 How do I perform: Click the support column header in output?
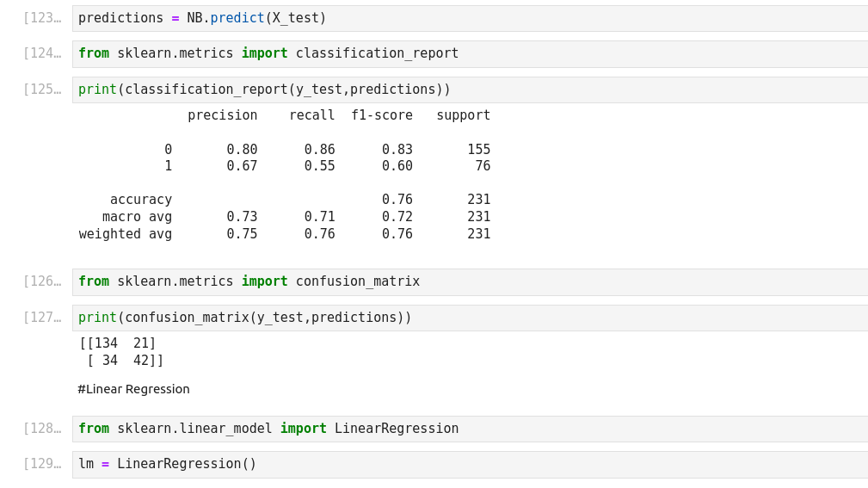click(x=463, y=115)
